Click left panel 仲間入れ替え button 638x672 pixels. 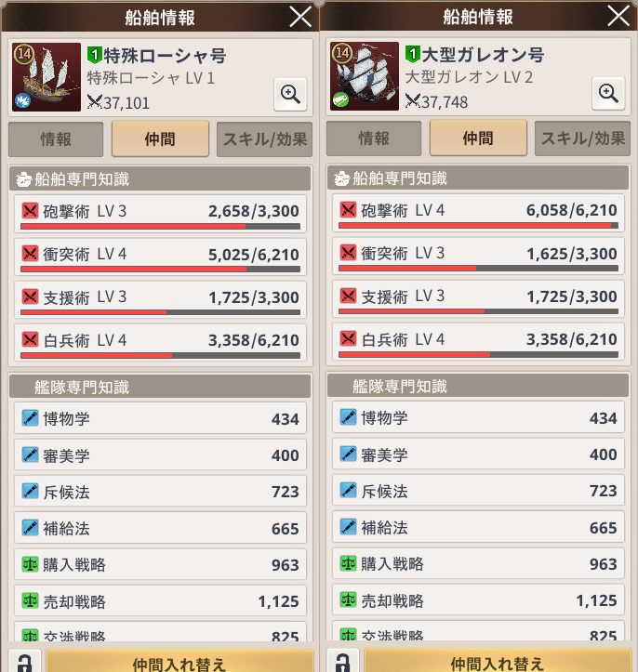(x=179, y=662)
